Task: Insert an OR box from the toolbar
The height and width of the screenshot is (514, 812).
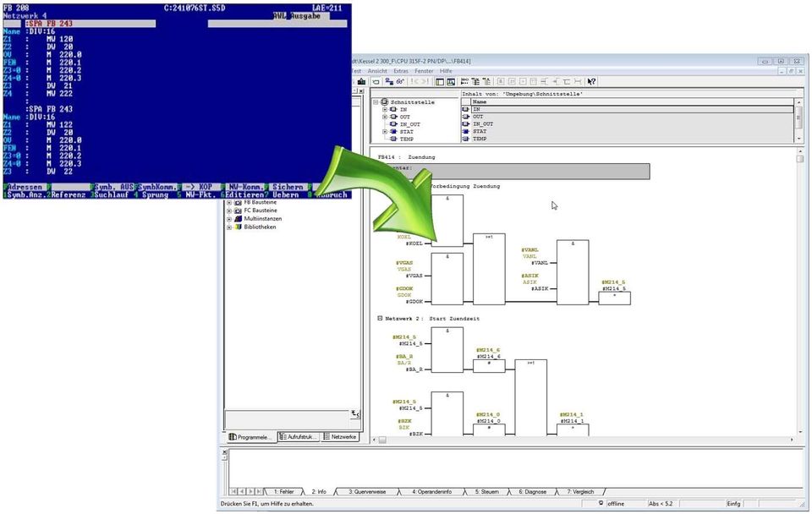Action: 513,82
